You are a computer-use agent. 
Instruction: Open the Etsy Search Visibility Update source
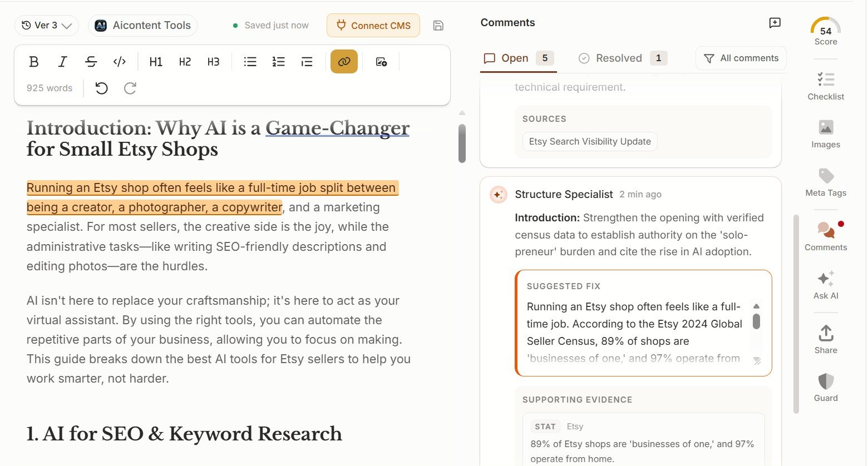click(x=590, y=141)
